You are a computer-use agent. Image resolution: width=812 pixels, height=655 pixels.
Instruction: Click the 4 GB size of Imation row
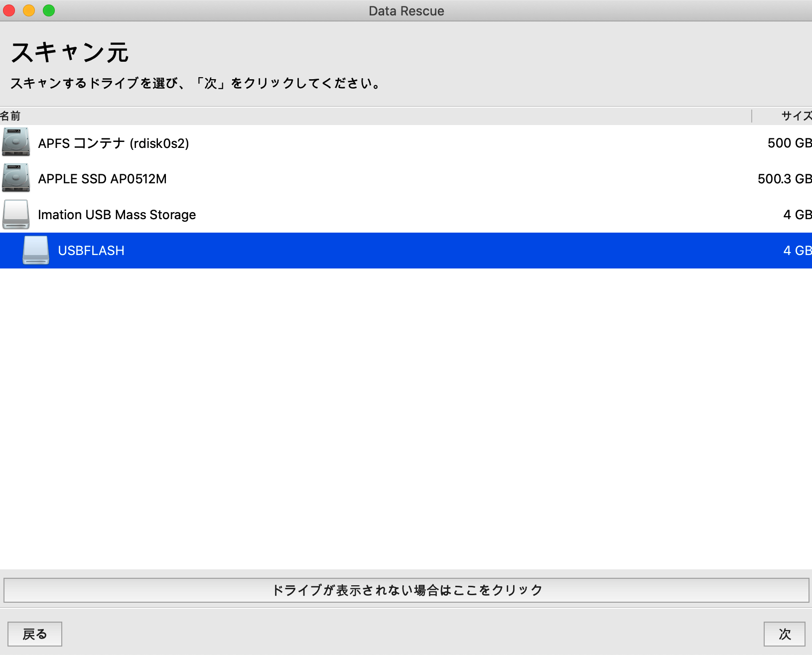point(797,215)
